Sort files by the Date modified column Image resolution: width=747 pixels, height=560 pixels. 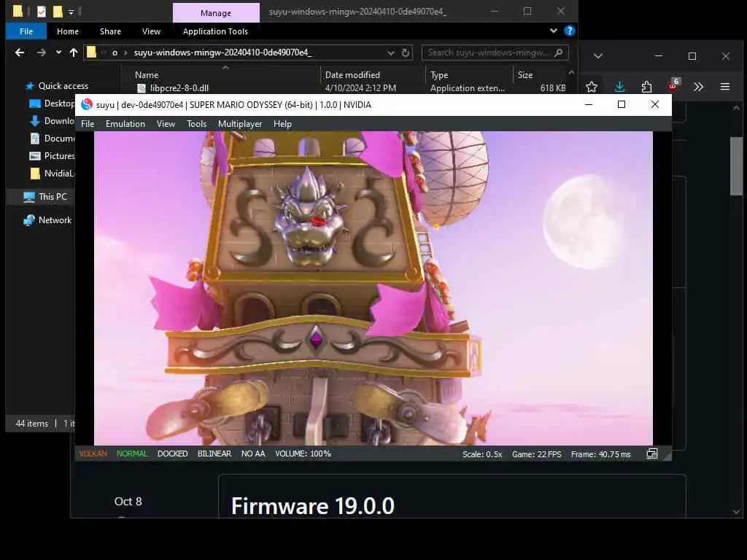[352, 75]
